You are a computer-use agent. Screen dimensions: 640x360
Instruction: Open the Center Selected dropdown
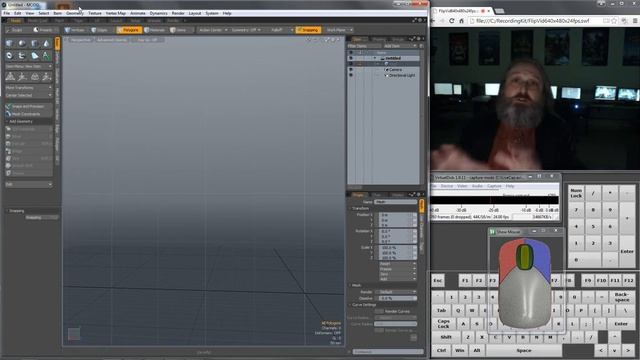[29, 96]
